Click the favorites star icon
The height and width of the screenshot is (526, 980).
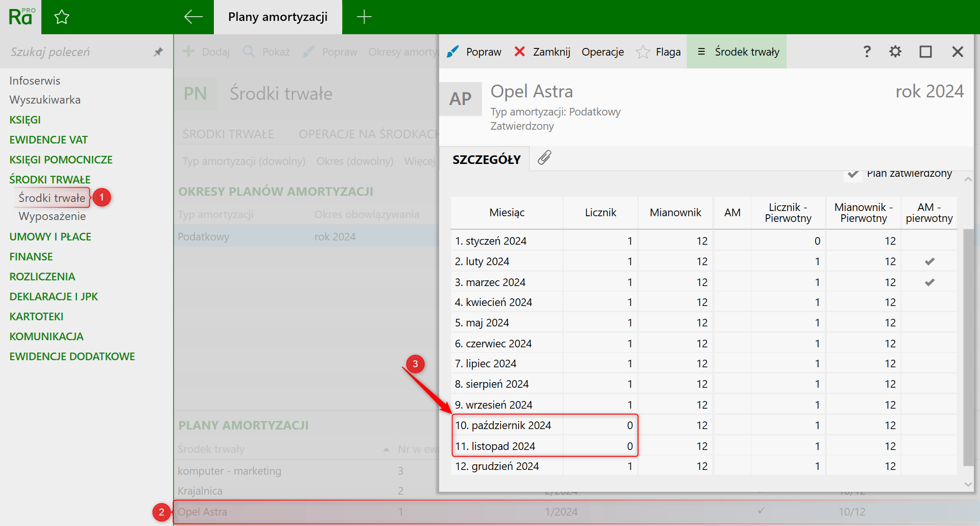(62, 18)
